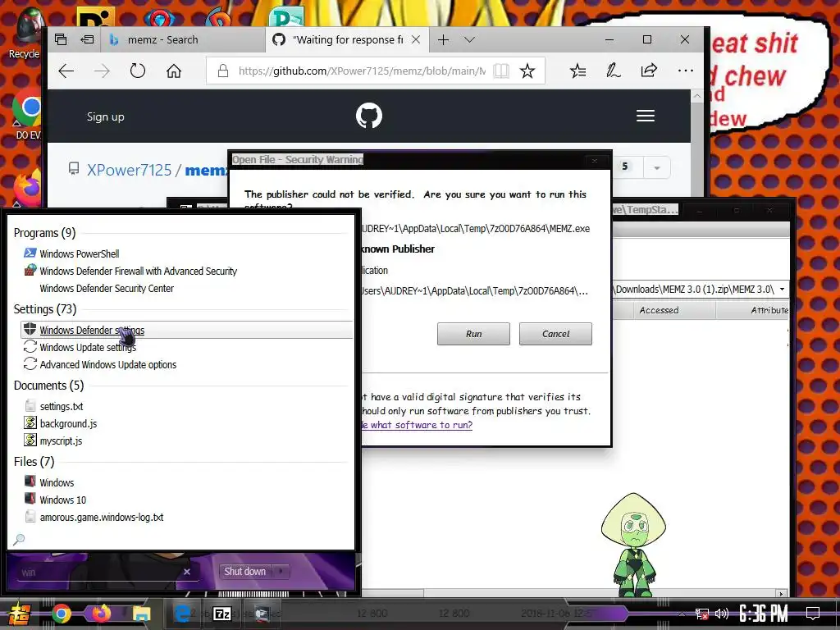Screen dimensions: 840x630
Task: Open amorous.game.windows-log.txt file result
Action: [101, 517]
